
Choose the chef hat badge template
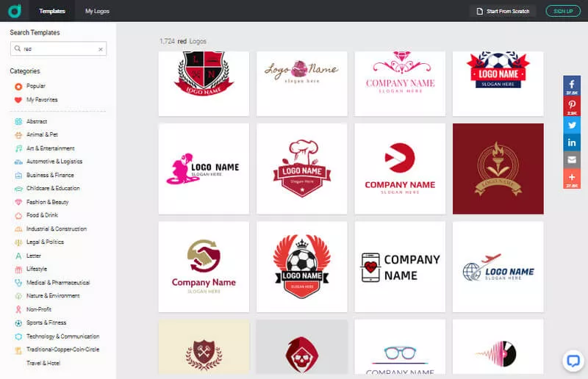pos(302,169)
